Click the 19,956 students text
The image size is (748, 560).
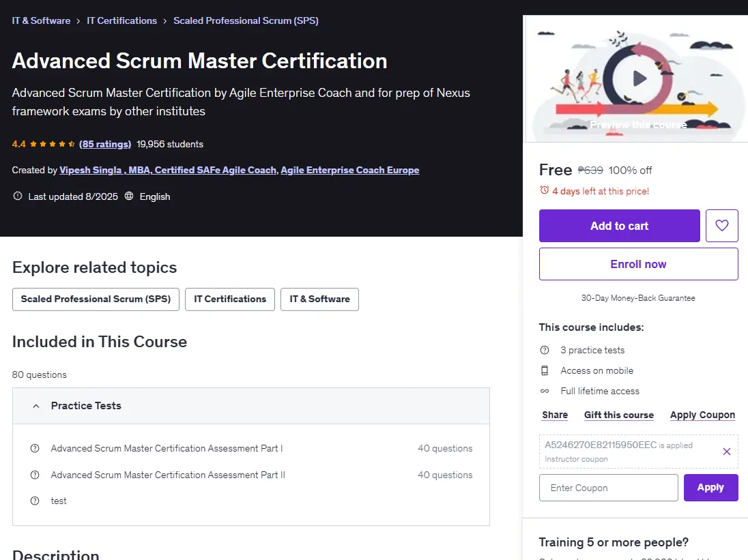(x=170, y=144)
